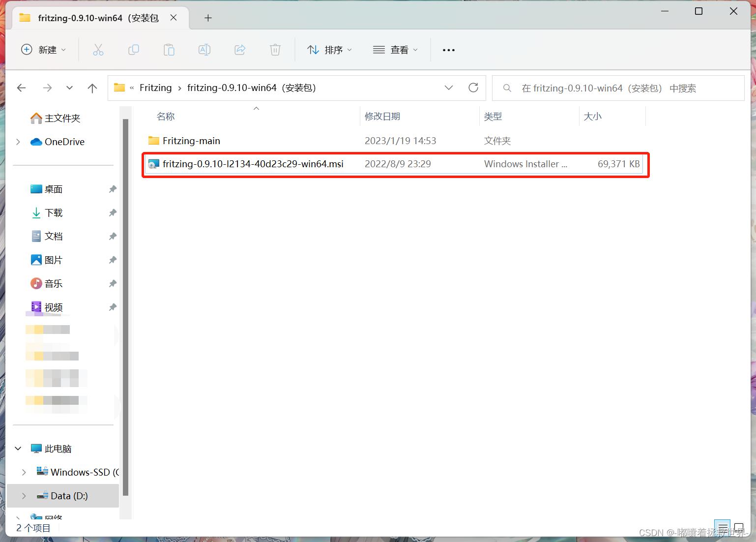
Task: Unpin 桌面 from quick access
Action: pyautogui.click(x=113, y=189)
